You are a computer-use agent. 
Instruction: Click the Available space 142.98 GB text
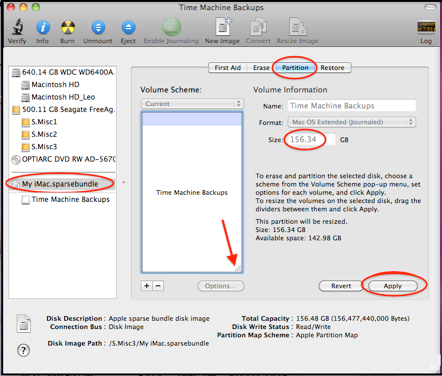pos(298,238)
